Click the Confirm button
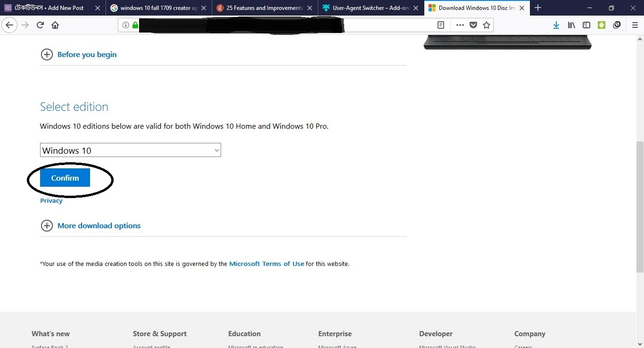Viewport: 644px width, 348px height. point(65,178)
